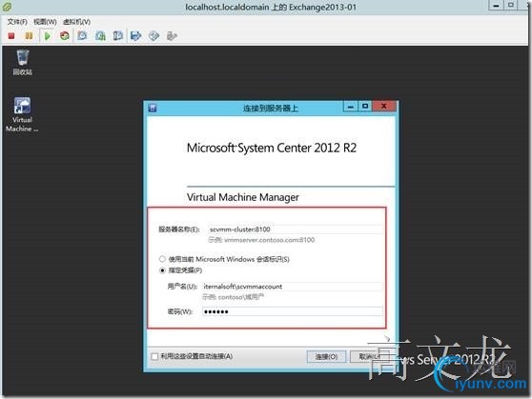Viewport: 532px width, 399px height.
Task: Click the red power off icon
Action: point(11,35)
